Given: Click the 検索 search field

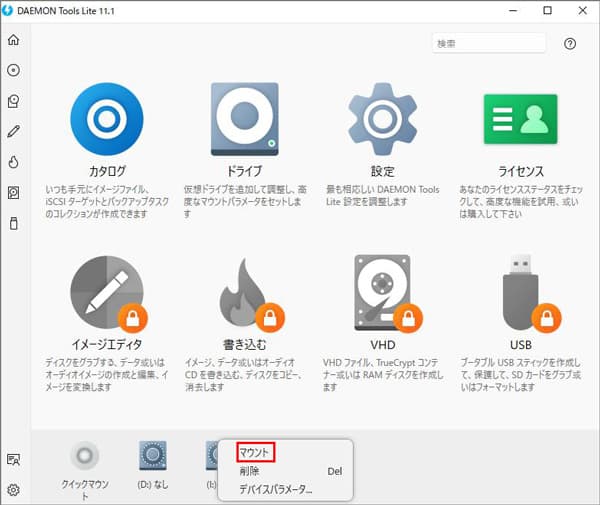Looking at the screenshot, I should [x=489, y=44].
